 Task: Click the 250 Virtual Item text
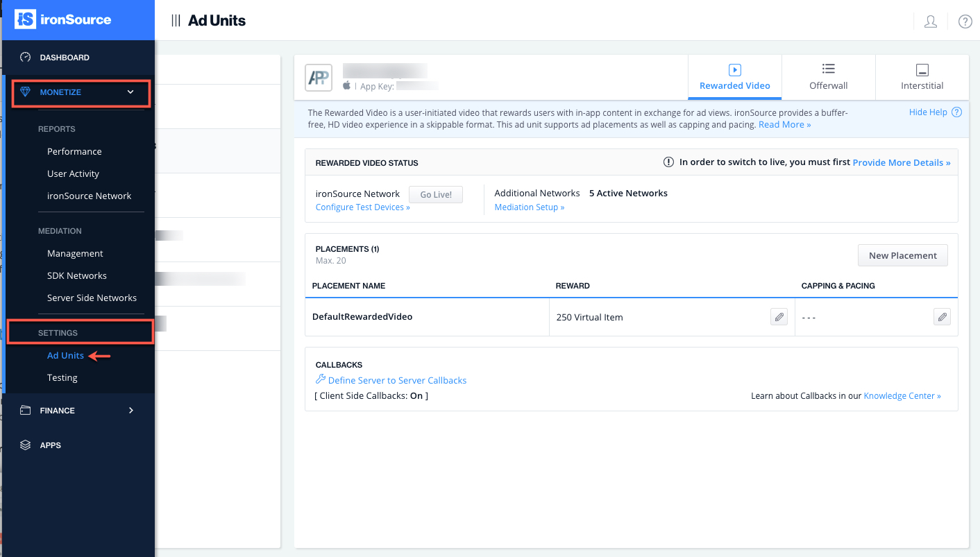tap(589, 318)
